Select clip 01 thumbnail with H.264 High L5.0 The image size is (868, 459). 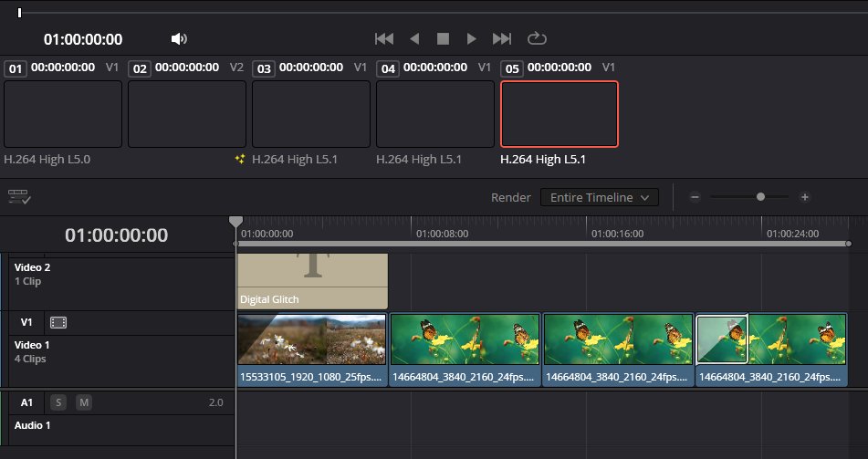(62, 114)
